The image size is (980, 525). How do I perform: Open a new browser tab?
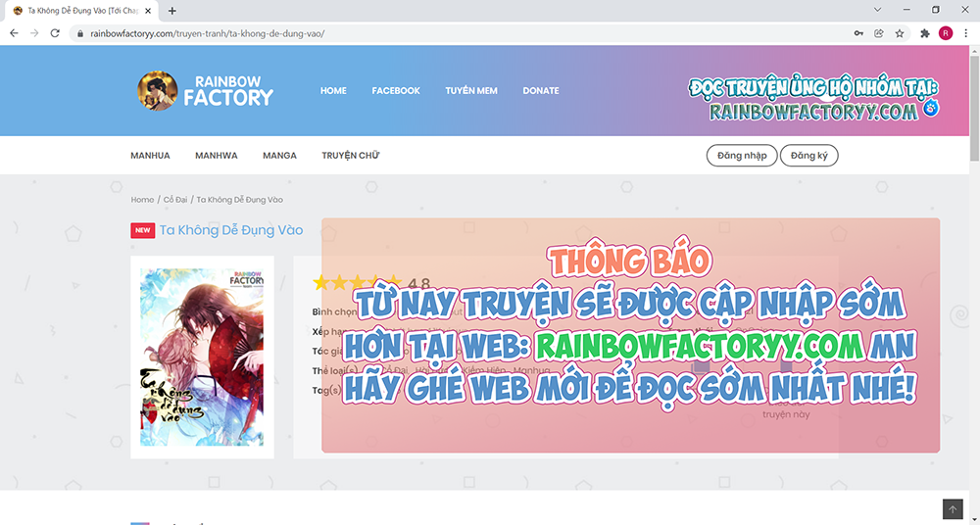[172, 11]
